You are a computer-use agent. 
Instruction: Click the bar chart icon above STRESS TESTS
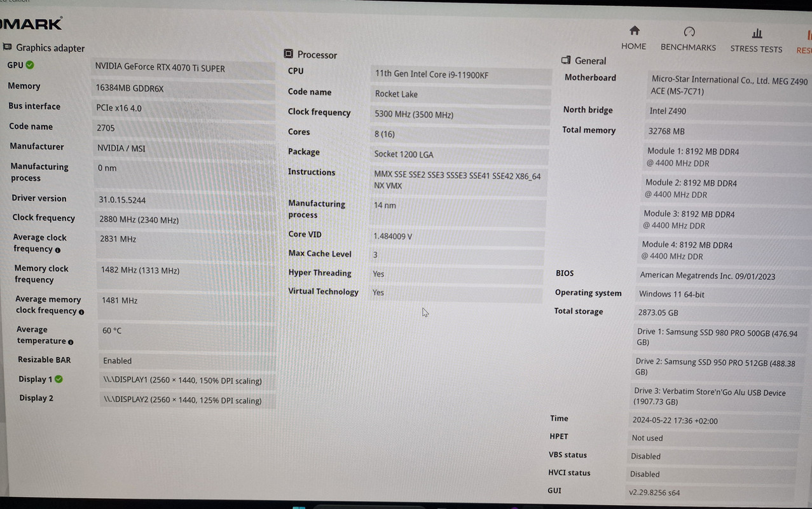tap(757, 33)
